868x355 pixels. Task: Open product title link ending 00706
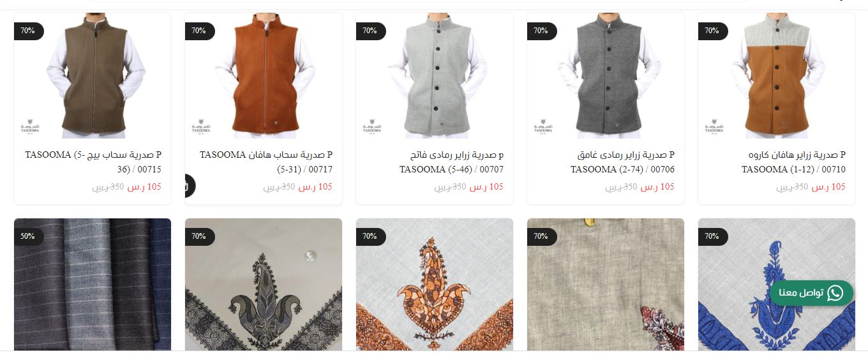point(623,162)
